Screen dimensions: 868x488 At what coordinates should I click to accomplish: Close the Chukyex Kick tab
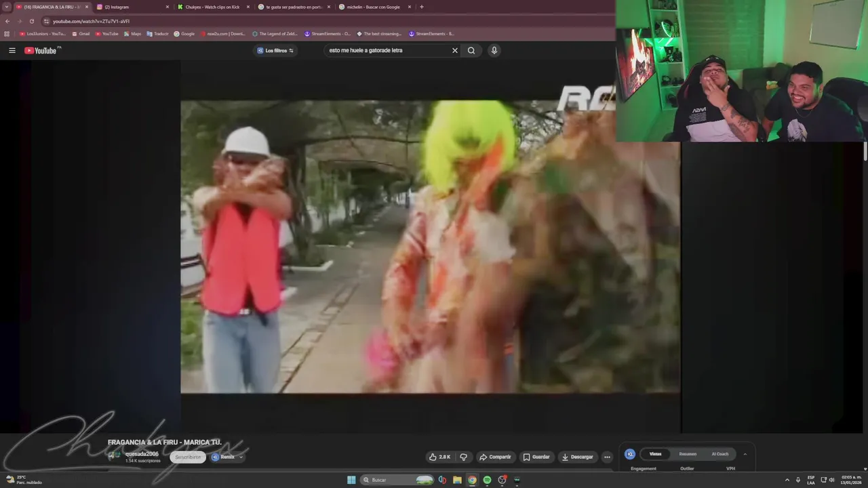(x=248, y=7)
